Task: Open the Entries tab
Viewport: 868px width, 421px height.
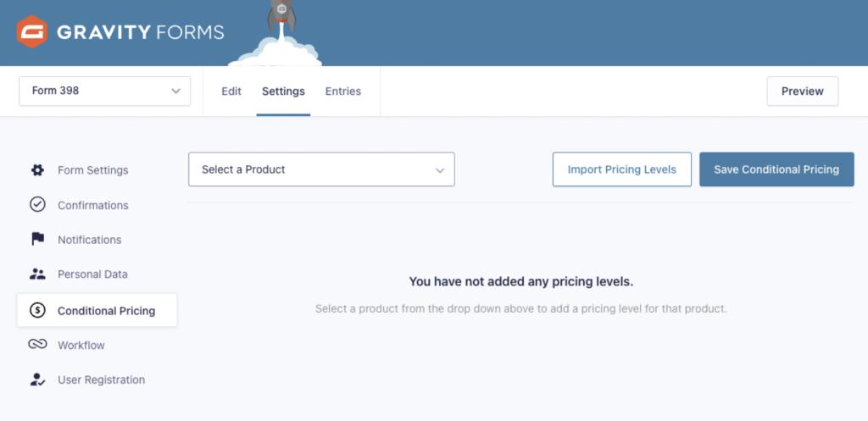Action: pyautogui.click(x=343, y=91)
